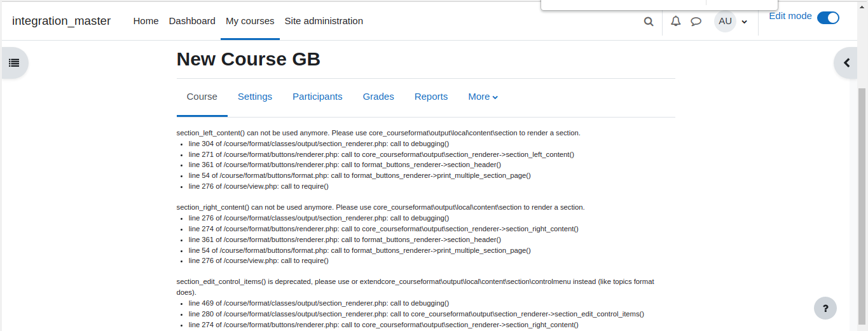Click the section_left_content() deprecation message

pyautogui.click(x=378, y=133)
